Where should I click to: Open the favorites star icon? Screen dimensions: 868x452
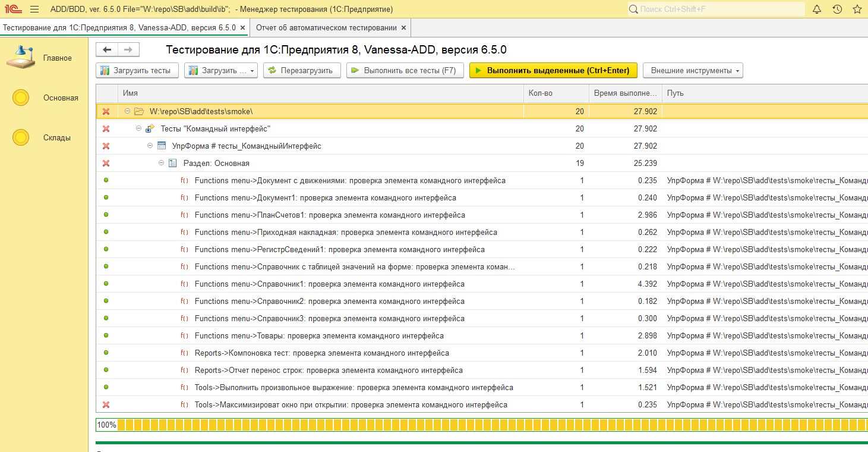pyautogui.click(x=857, y=9)
